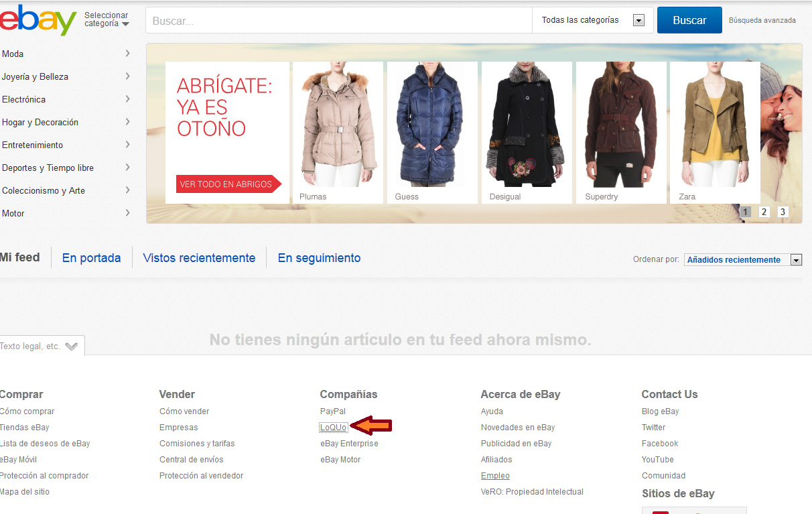Open the Zara jacket thumbnail
Viewport: 812px width, 514px height.
click(x=715, y=133)
